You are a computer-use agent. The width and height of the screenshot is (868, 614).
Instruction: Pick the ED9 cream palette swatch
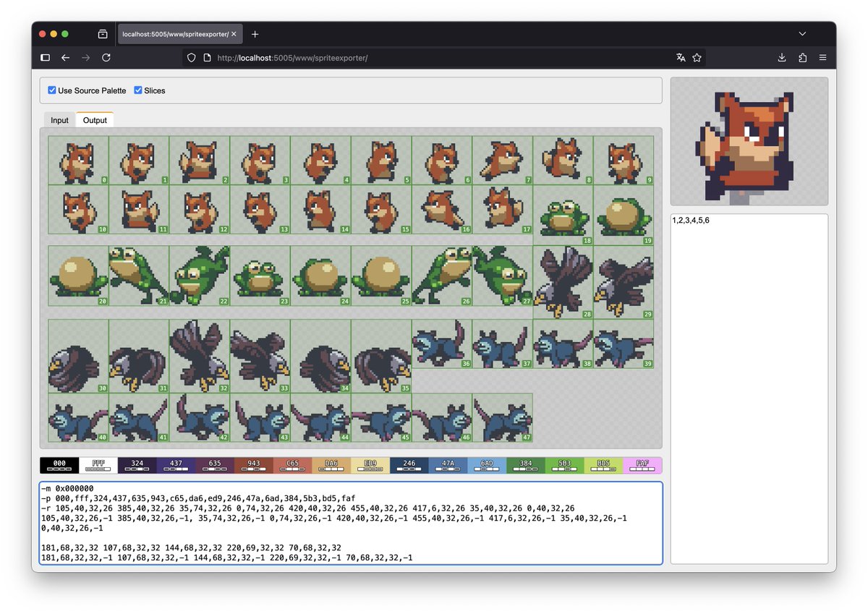click(x=370, y=465)
